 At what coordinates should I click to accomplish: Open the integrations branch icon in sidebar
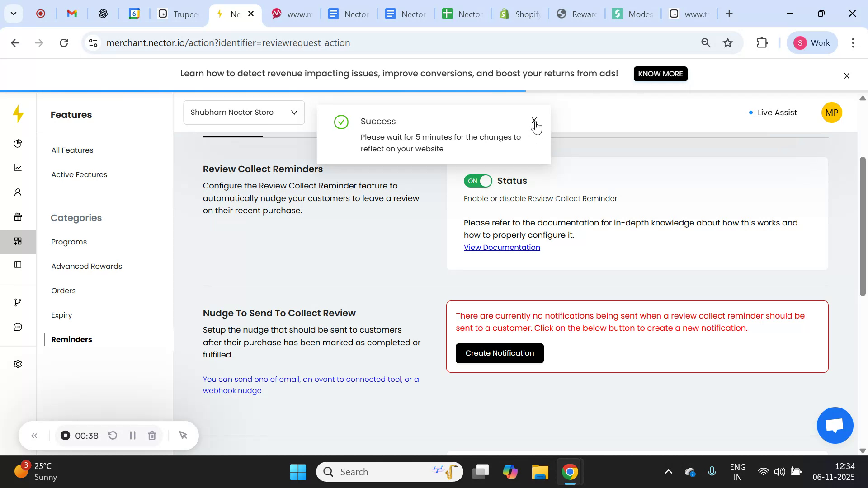tap(18, 302)
